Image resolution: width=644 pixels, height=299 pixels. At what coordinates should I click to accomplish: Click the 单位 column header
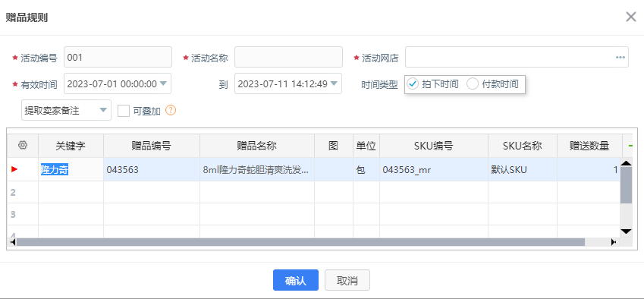point(366,146)
